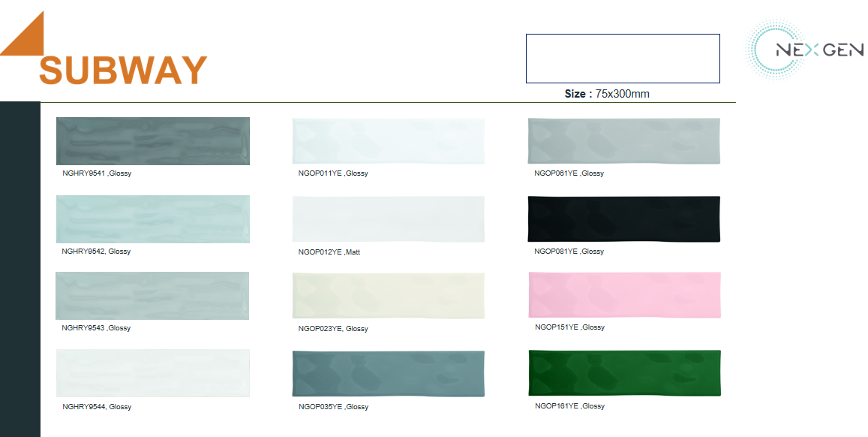
Task: Select the NGHRY9542 light aqua tile
Action: tap(153, 219)
